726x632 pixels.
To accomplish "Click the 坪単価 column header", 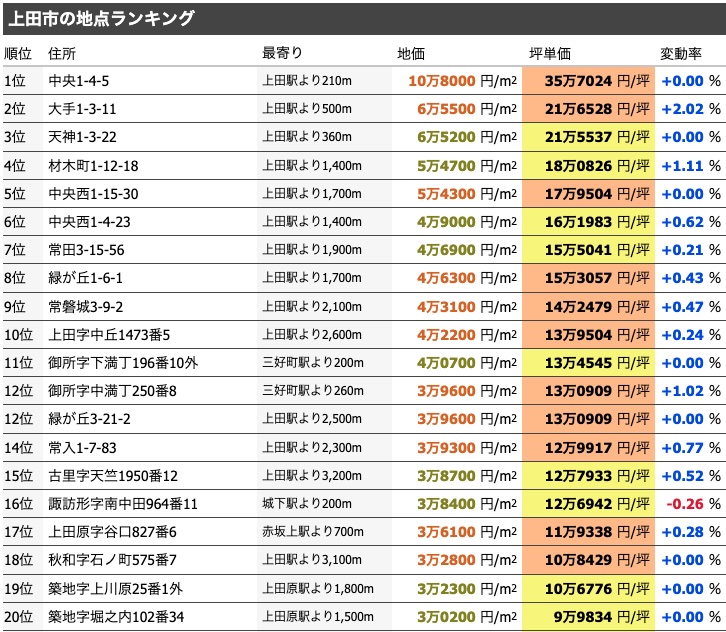I will pyautogui.click(x=550, y=54).
